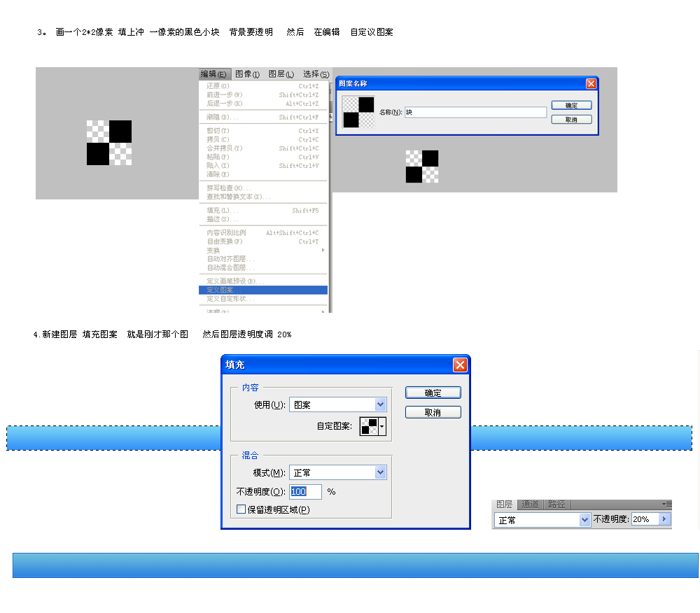Switch to the 路径 tab

click(556, 505)
